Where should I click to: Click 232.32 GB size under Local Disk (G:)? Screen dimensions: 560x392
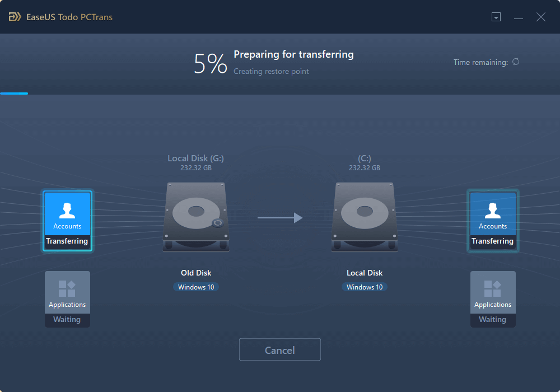point(195,168)
